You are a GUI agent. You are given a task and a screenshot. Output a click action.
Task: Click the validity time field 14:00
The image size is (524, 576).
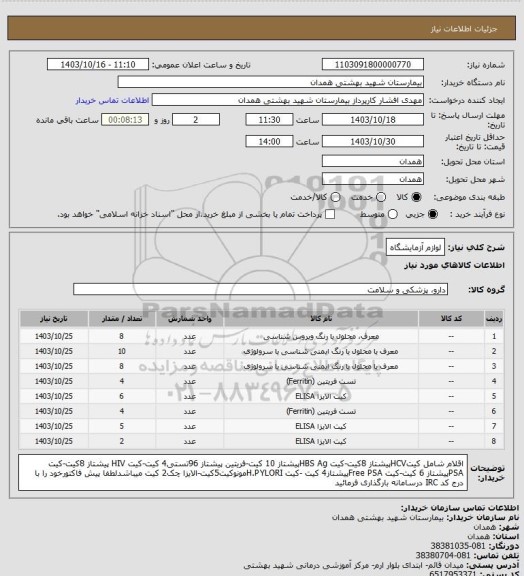(269, 141)
